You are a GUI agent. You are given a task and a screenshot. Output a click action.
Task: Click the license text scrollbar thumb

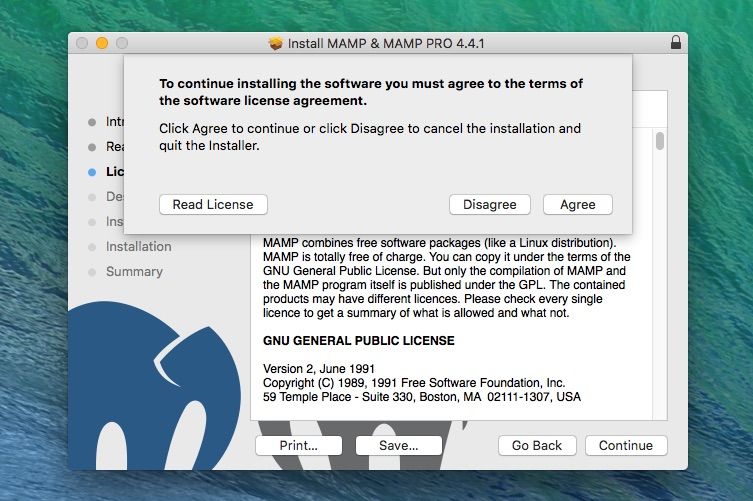tap(660, 141)
